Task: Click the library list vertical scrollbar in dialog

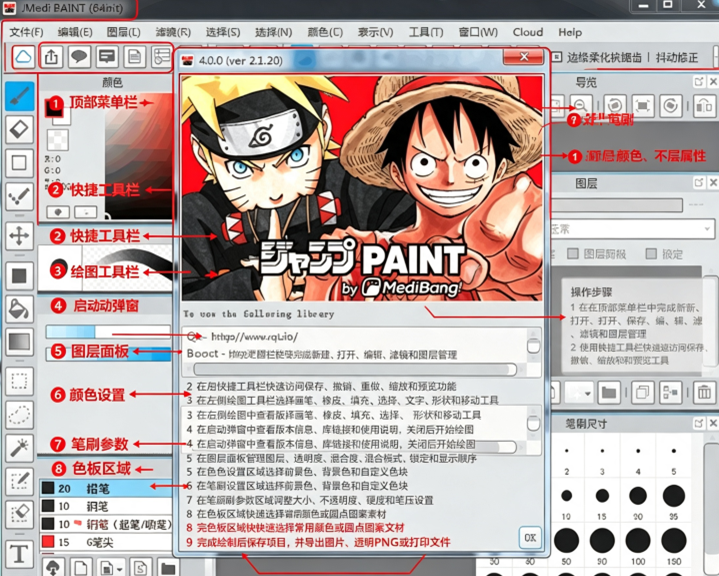Action: 533,346
